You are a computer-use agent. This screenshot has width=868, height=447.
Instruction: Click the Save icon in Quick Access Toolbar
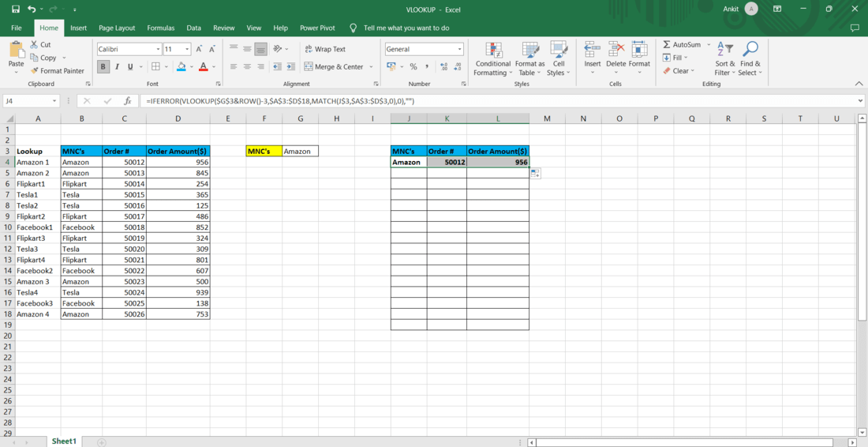point(16,9)
